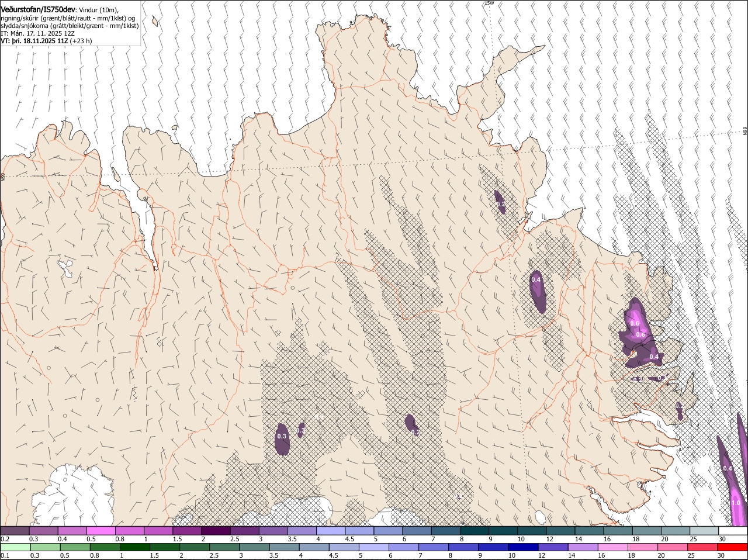Pick the snow legend swatch starting at 10

coord(532,530)
